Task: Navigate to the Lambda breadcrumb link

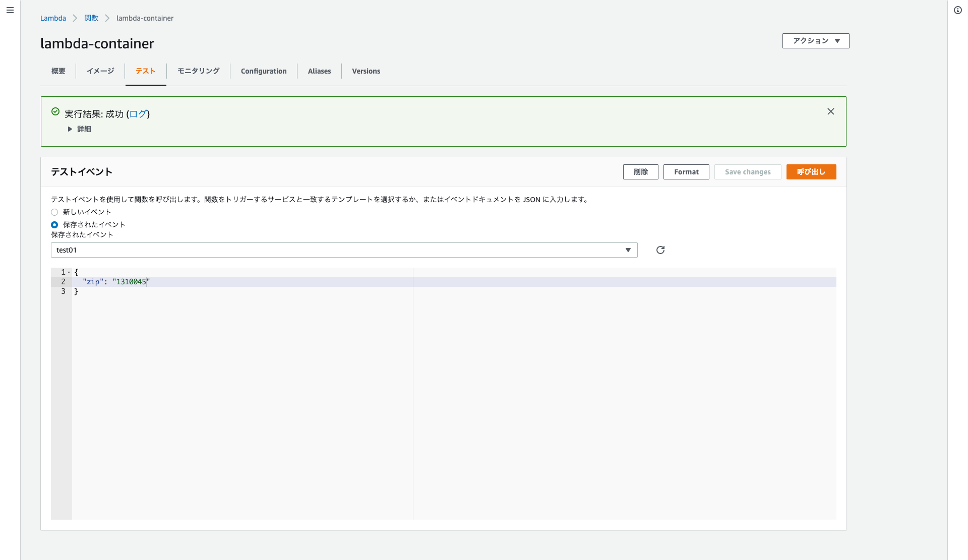Action: click(x=53, y=18)
